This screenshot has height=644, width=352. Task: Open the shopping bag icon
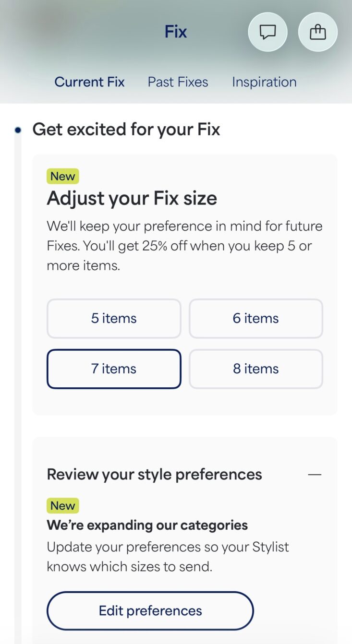click(x=318, y=32)
